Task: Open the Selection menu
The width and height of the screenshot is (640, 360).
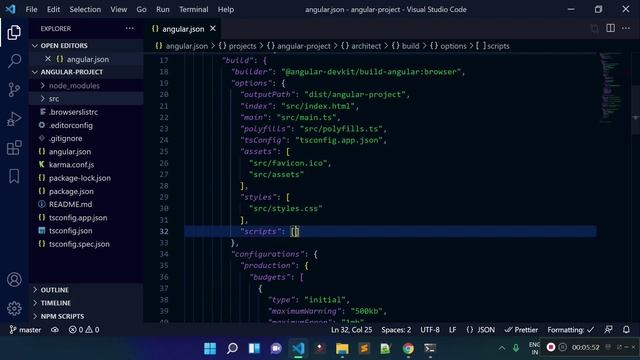Action: tap(85, 9)
